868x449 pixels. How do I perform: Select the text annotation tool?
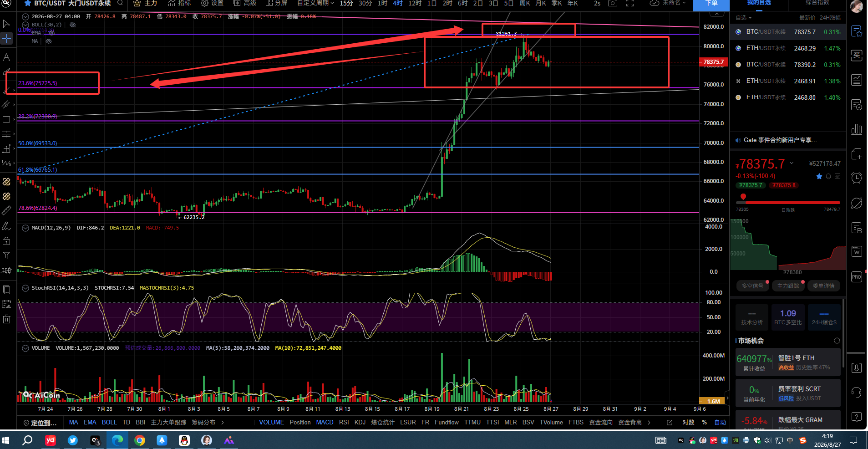[x=6, y=57]
